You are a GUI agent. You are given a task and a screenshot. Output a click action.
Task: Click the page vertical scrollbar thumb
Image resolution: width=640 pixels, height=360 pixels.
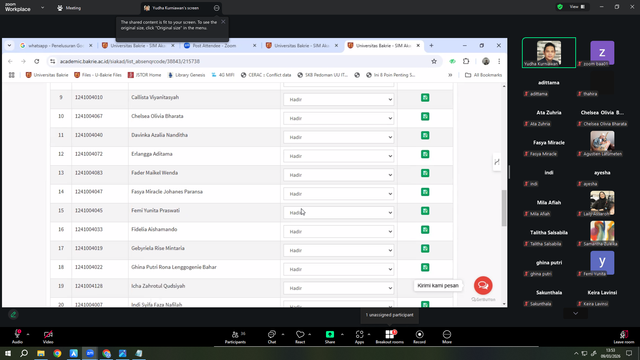[x=504, y=207]
